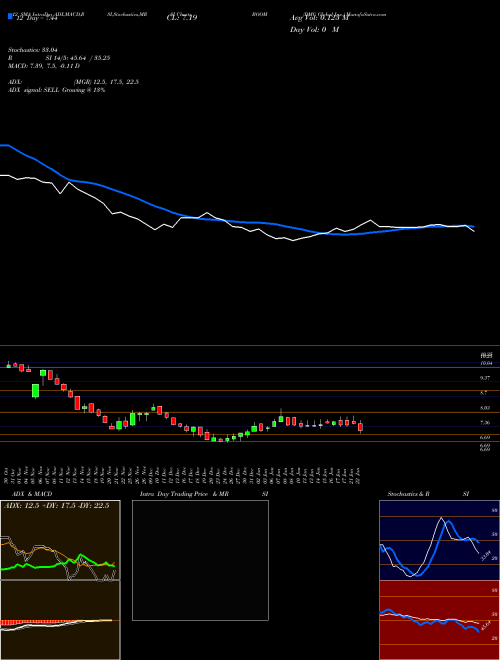The image size is (500, 660).
Task: Click the 10.04 price axis label
Action: point(487,363)
